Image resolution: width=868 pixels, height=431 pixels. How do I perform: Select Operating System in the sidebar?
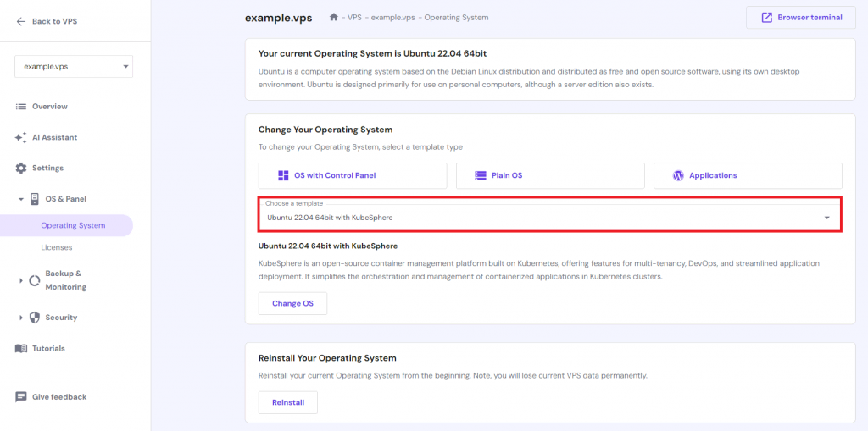pos(66,226)
